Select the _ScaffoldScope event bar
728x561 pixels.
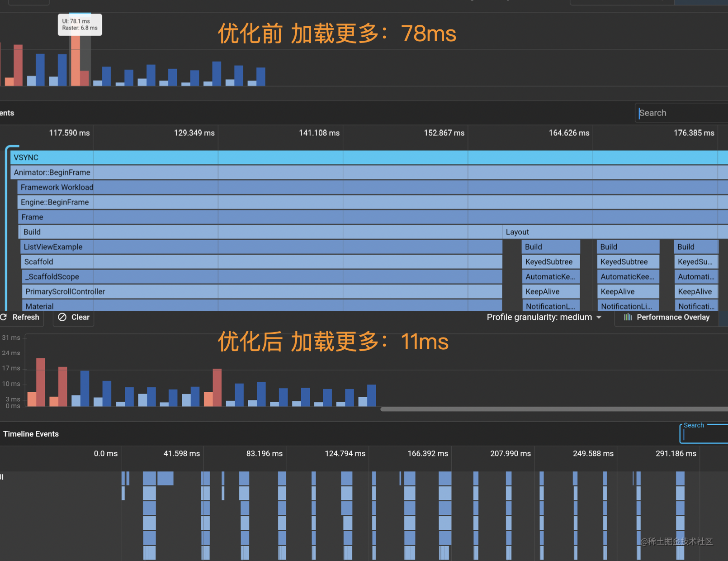point(262,277)
